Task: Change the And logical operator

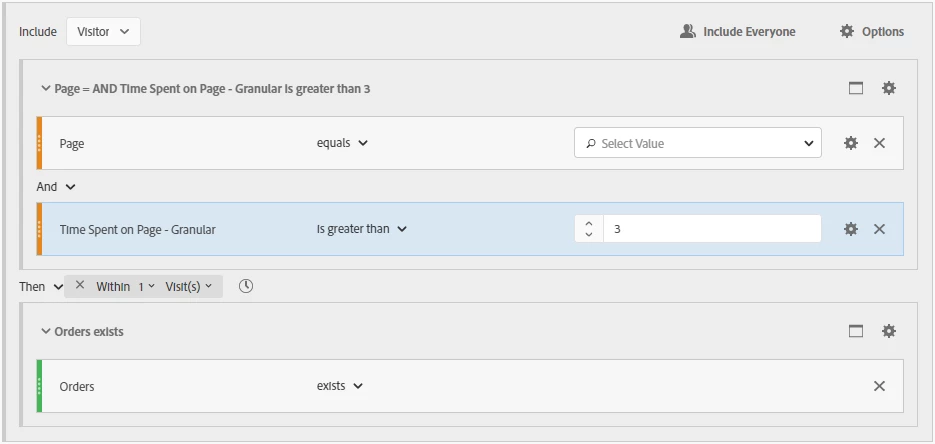Action: point(56,186)
